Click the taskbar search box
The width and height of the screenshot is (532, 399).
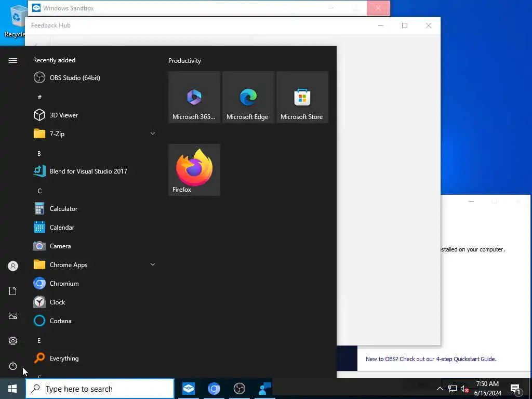click(100, 389)
